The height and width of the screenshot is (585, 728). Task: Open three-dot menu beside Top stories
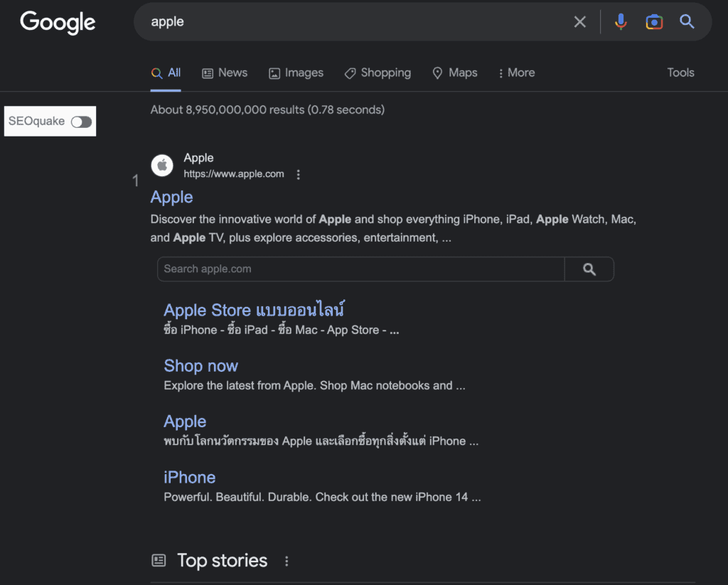click(x=287, y=562)
